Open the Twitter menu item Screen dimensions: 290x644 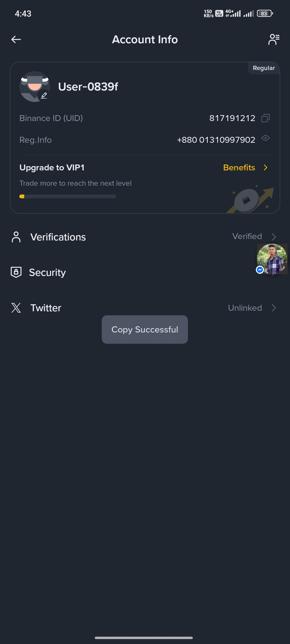[46, 308]
